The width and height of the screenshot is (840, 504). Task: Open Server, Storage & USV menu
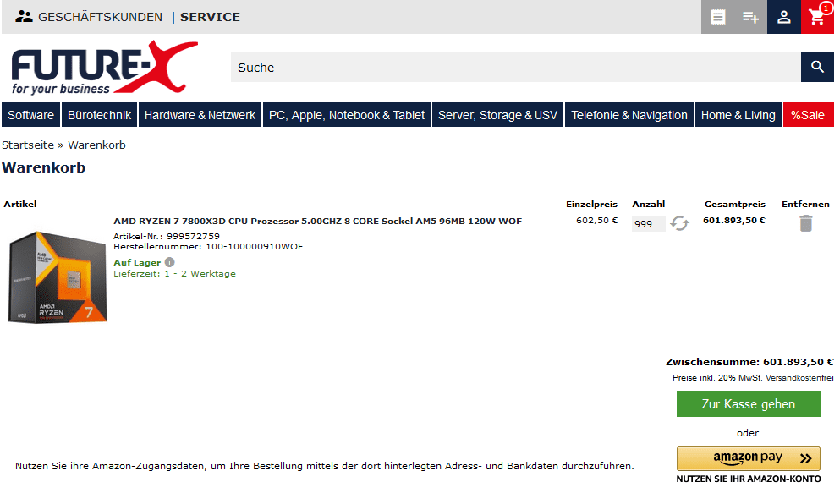497,115
